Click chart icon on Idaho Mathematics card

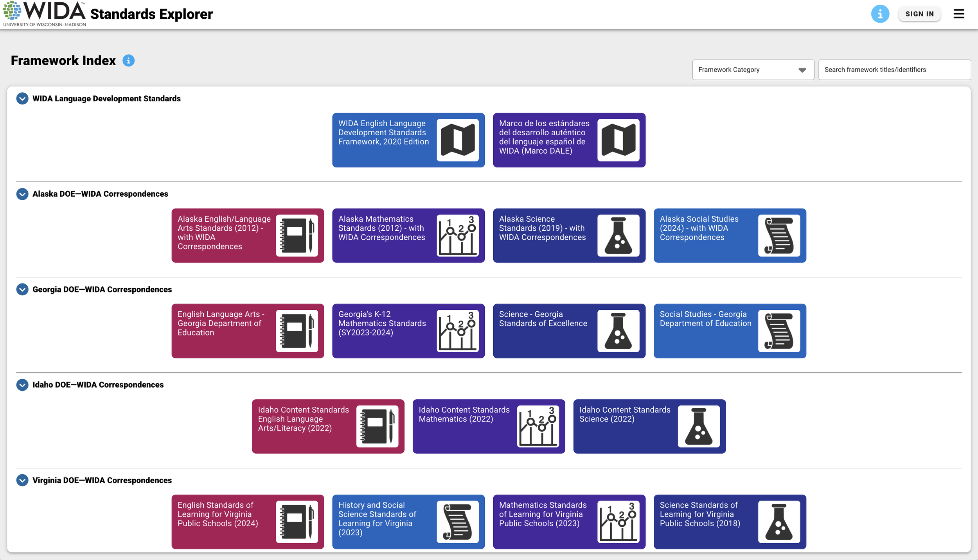tap(538, 426)
